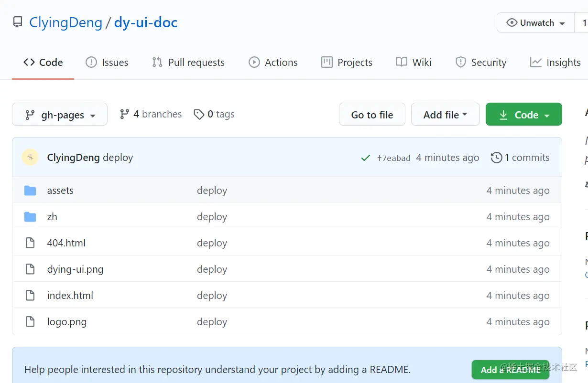Go to the Actions tab
This screenshot has width=588, height=383.
click(x=273, y=63)
